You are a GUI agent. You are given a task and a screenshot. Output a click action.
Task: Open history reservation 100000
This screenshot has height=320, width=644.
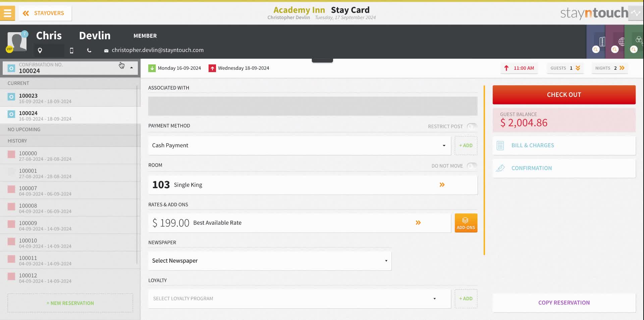[68, 156]
